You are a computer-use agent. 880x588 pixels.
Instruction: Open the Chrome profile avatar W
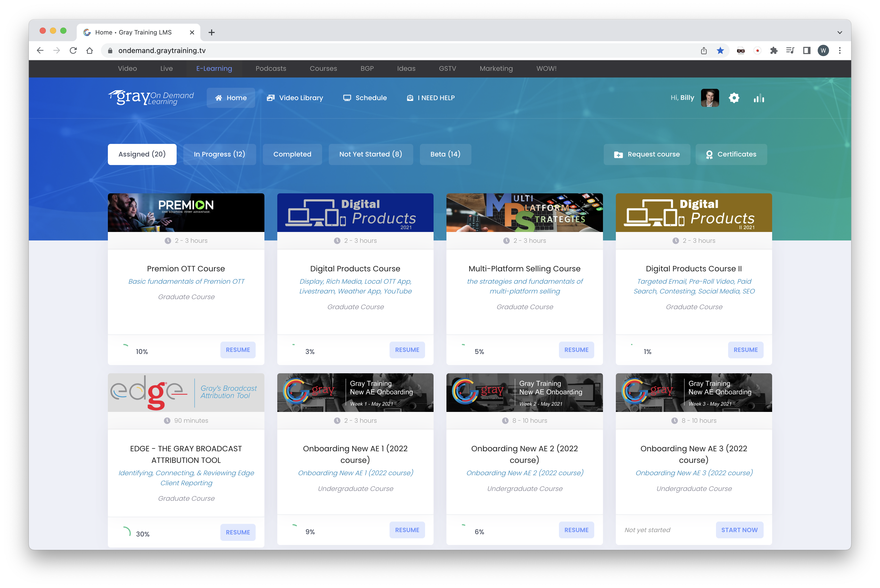(823, 51)
